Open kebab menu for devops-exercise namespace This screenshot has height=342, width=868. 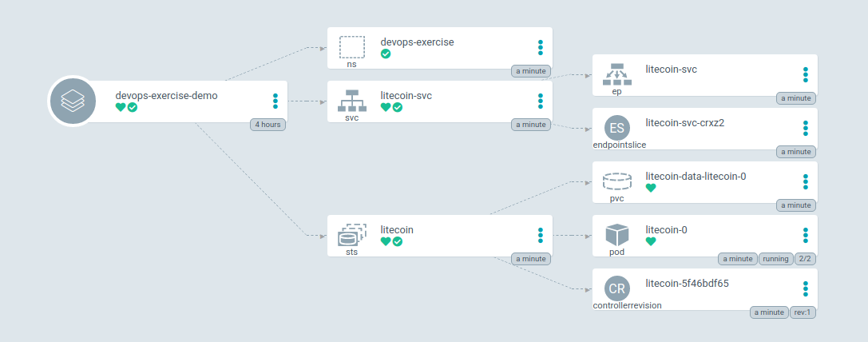pyautogui.click(x=541, y=48)
